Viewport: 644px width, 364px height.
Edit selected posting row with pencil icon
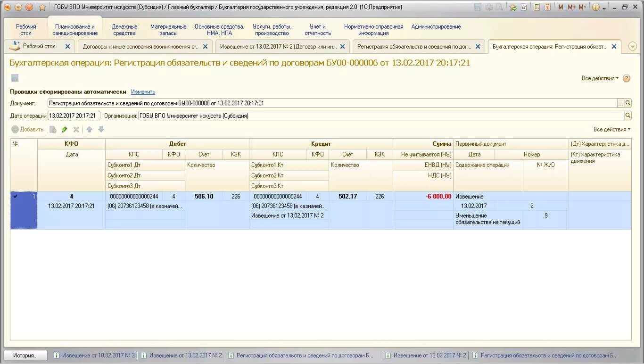(x=65, y=129)
